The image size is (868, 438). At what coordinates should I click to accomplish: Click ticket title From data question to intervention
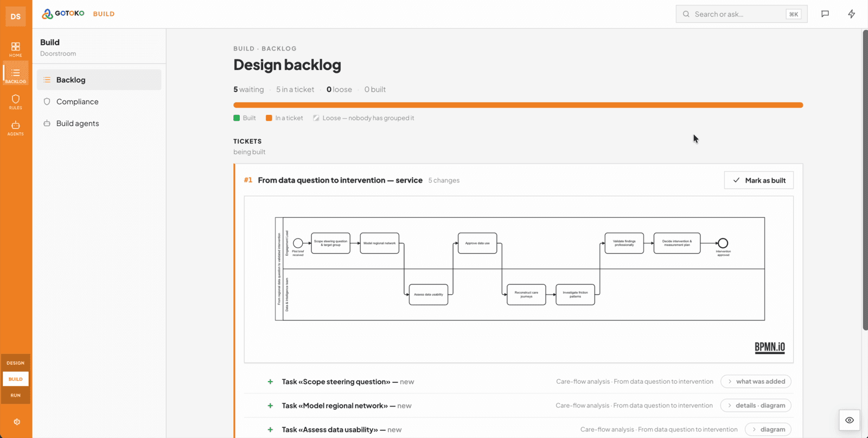pos(340,180)
